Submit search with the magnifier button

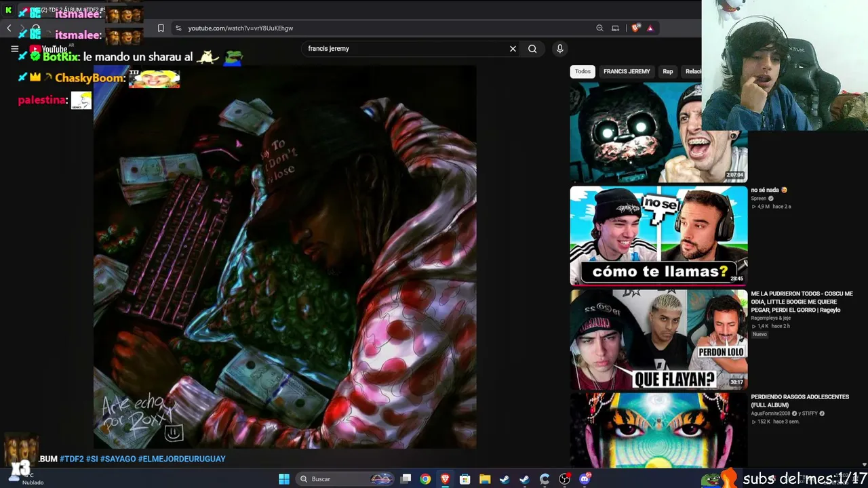(532, 49)
